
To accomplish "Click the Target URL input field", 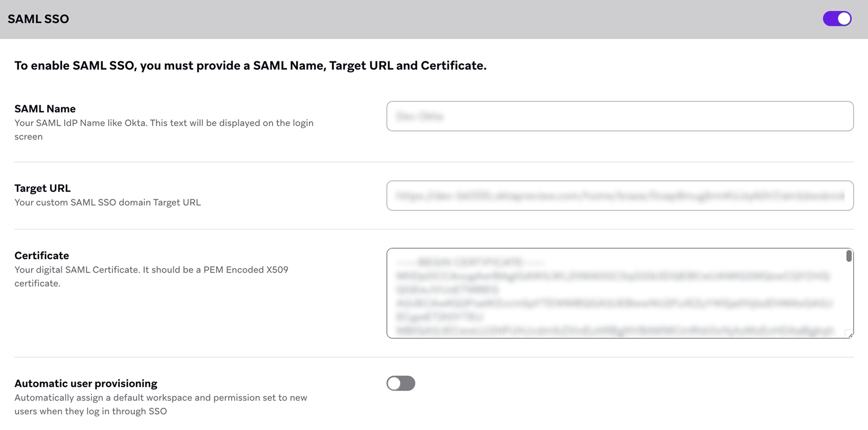I will click(x=620, y=196).
